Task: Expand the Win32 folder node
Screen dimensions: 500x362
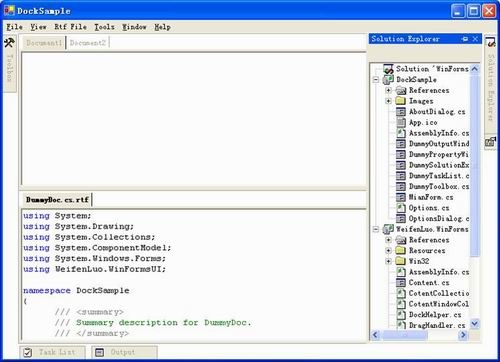Action: tap(388, 261)
